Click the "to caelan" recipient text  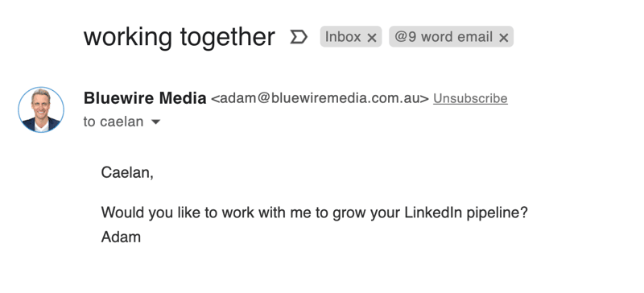click(114, 122)
